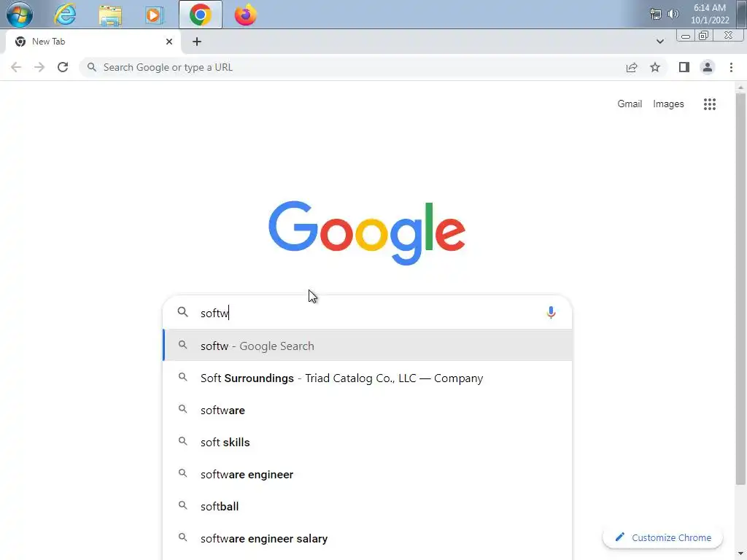Click the Google search text field

[x=367, y=313]
